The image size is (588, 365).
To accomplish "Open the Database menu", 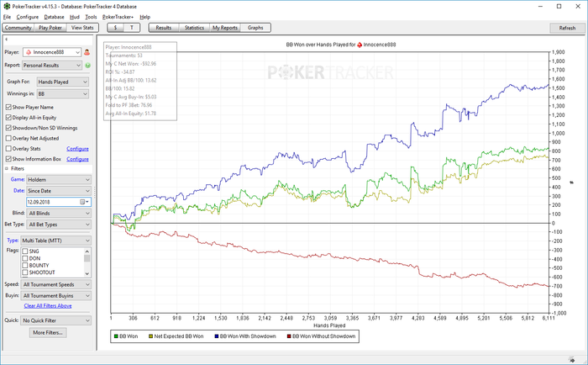I will coord(54,17).
